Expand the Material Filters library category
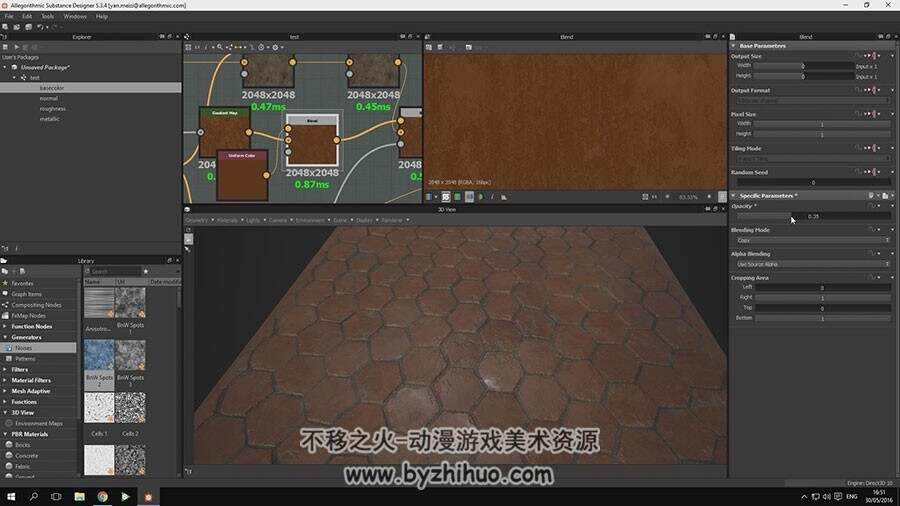This screenshot has width=900, height=506. tap(5, 380)
